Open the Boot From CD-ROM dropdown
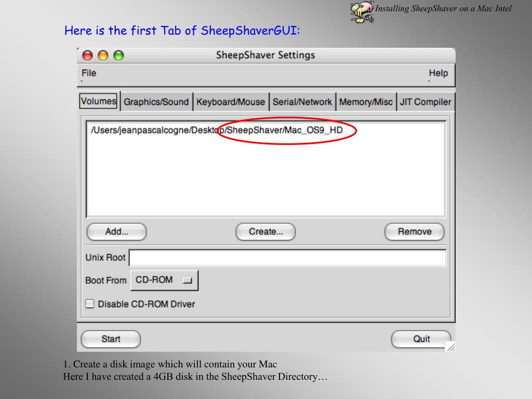Image resolution: width=532 pixels, height=399 pixels. (x=164, y=280)
